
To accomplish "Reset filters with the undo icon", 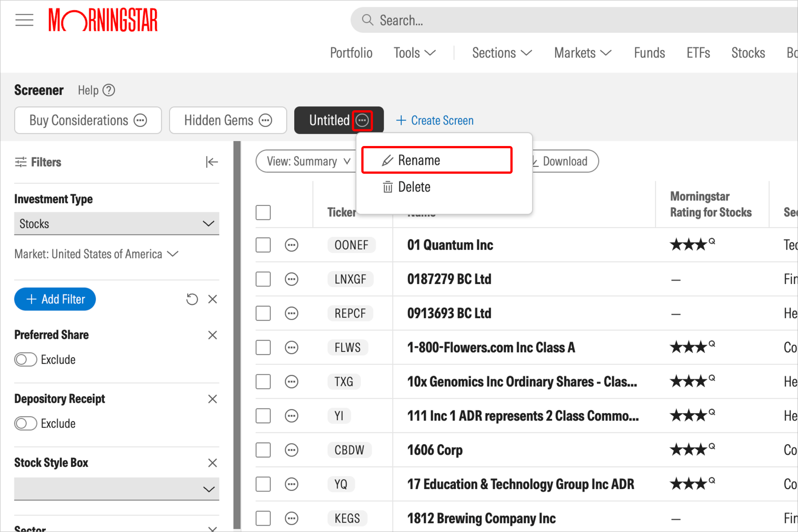I will (x=192, y=299).
